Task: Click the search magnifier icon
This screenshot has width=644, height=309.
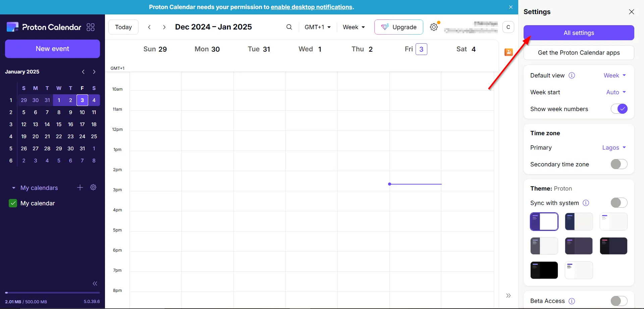Action: pos(289,27)
